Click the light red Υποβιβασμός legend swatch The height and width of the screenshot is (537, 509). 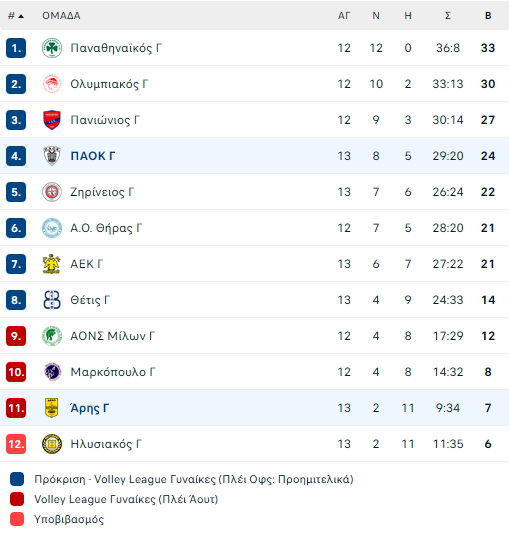click(x=17, y=519)
